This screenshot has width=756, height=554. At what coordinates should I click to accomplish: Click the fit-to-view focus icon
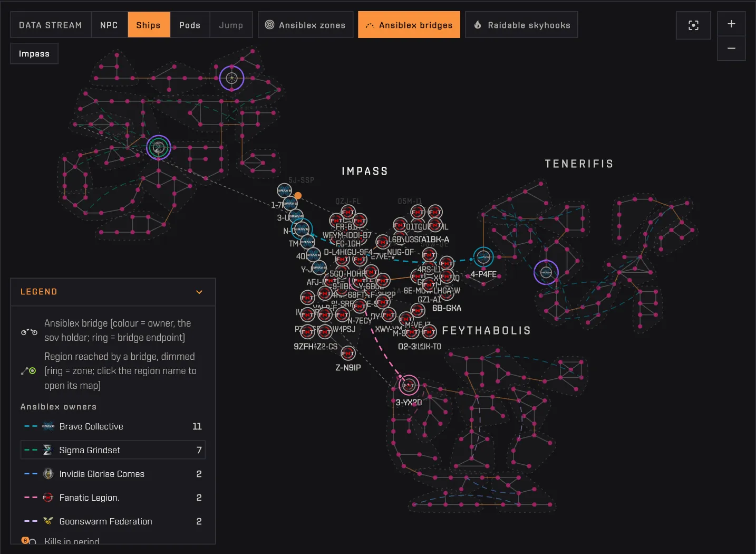[693, 25]
